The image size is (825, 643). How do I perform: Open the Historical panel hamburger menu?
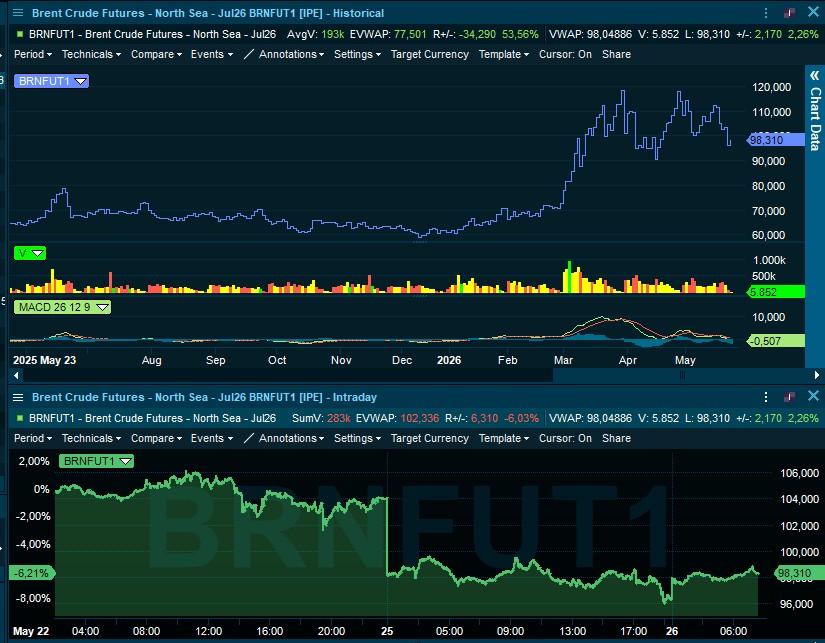click(18, 13)
